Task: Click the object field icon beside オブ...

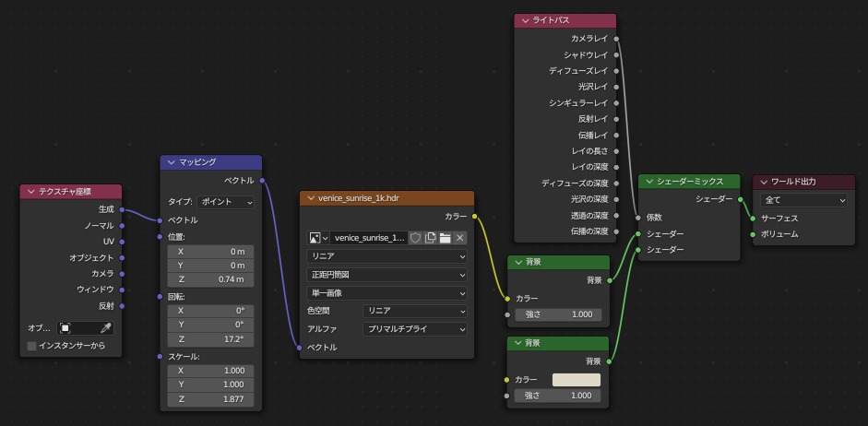Action: (65, 328)
